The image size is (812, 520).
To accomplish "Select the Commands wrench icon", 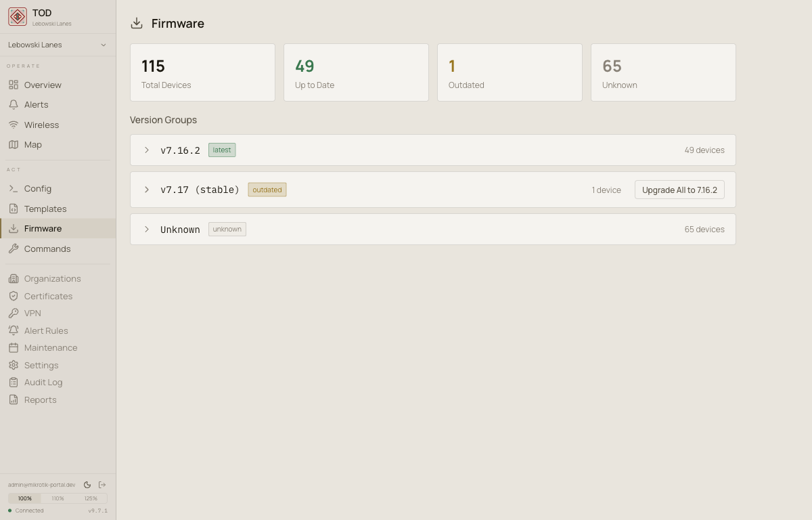I will pyautogui.click(x=14, y=248).
